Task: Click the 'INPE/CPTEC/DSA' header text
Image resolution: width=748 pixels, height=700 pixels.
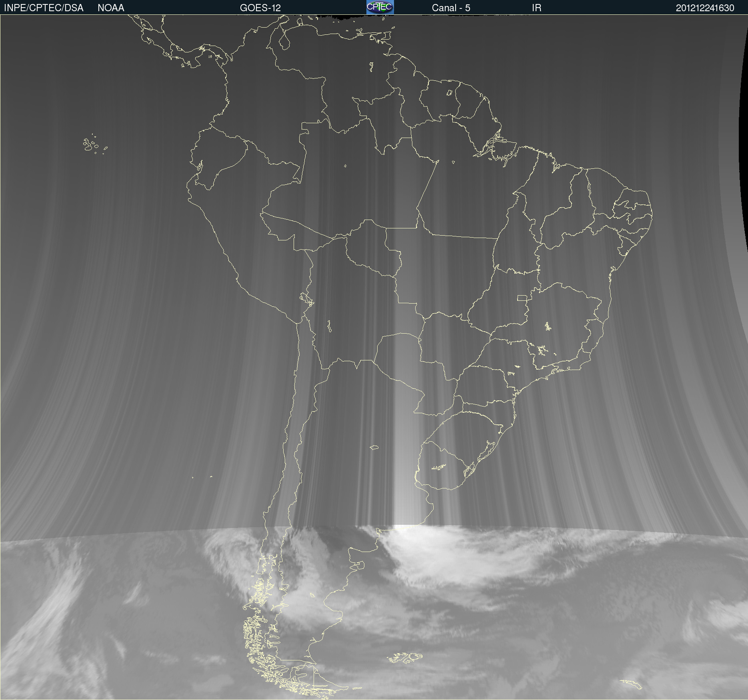Action: click(x=44, y=8)
